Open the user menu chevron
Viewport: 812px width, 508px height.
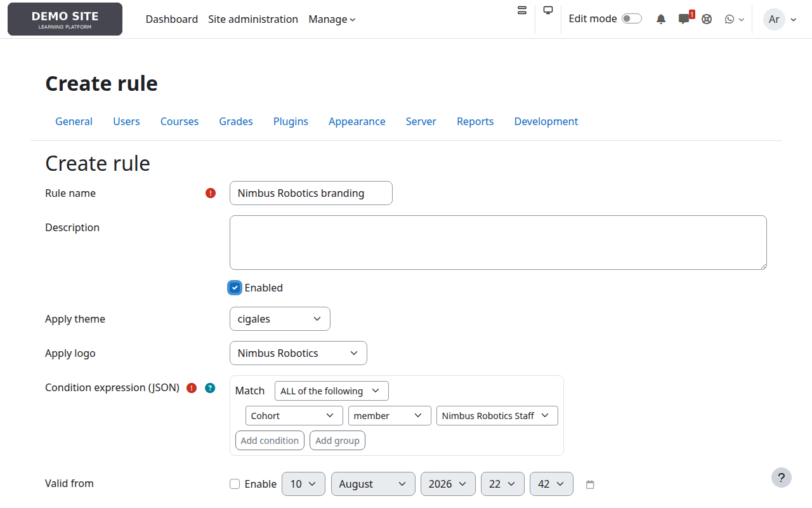coord(794,20)
